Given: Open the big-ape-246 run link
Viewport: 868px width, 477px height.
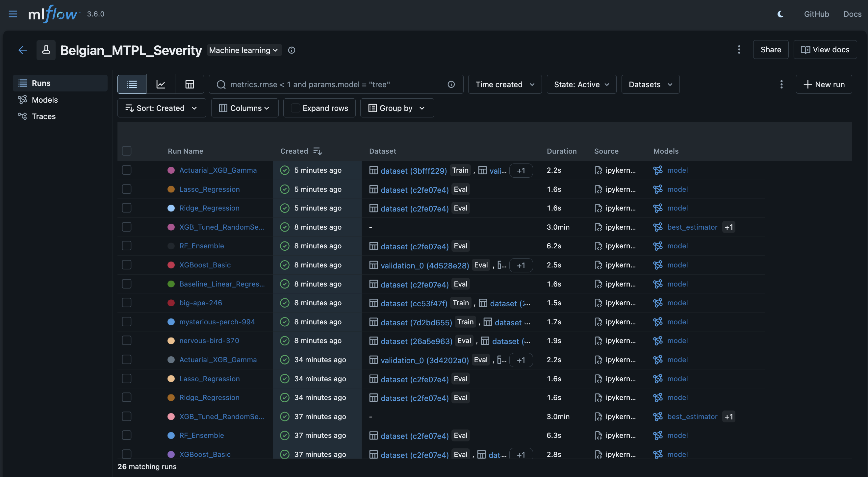Looking at the screenshot, I should pyautogui.click(x=200, y=303).
